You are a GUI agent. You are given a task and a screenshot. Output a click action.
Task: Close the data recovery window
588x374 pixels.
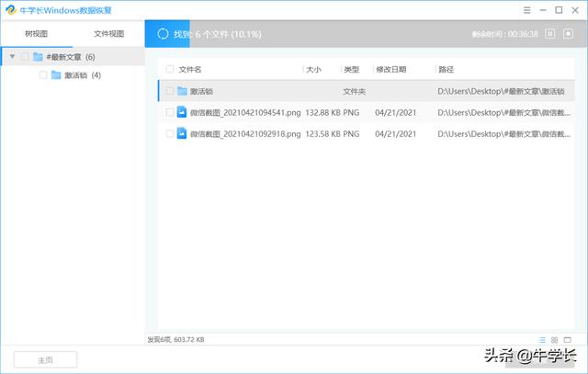tap(575, 10)
